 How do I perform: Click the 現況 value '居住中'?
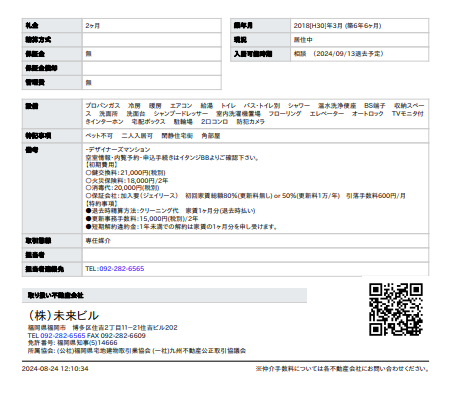point(303,40)
